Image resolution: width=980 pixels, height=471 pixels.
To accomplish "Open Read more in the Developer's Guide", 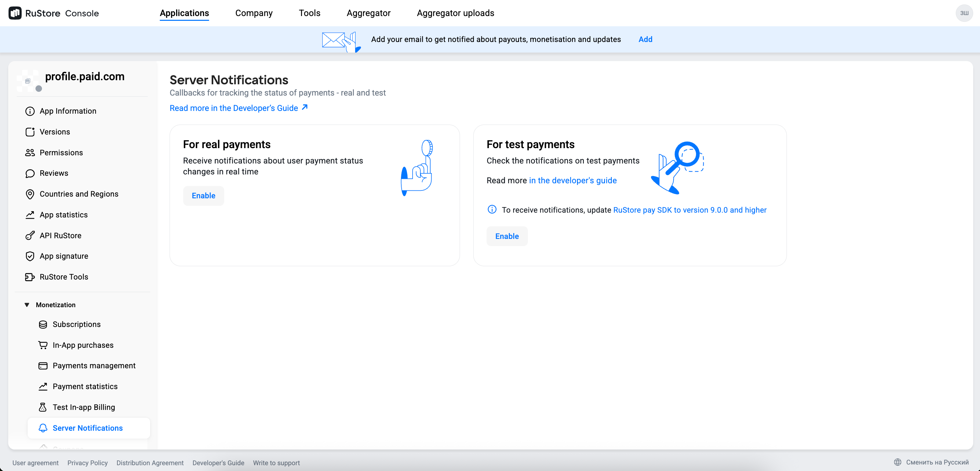I will coord(234,108).
